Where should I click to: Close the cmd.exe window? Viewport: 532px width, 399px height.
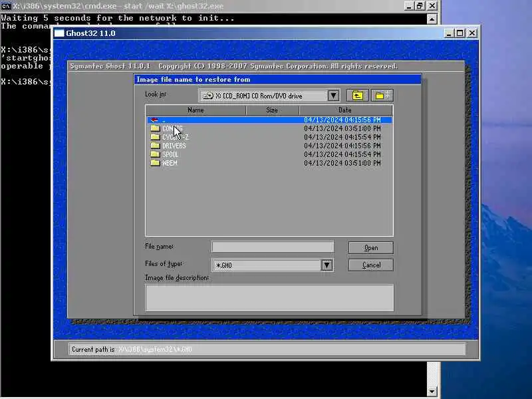click(432, 6)
